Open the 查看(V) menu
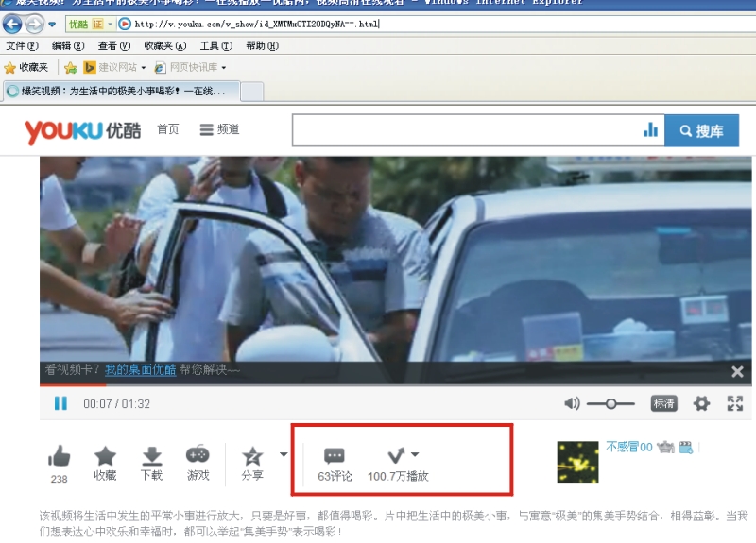The width and height of the screenshot is (756, 543). coord(114,46)
